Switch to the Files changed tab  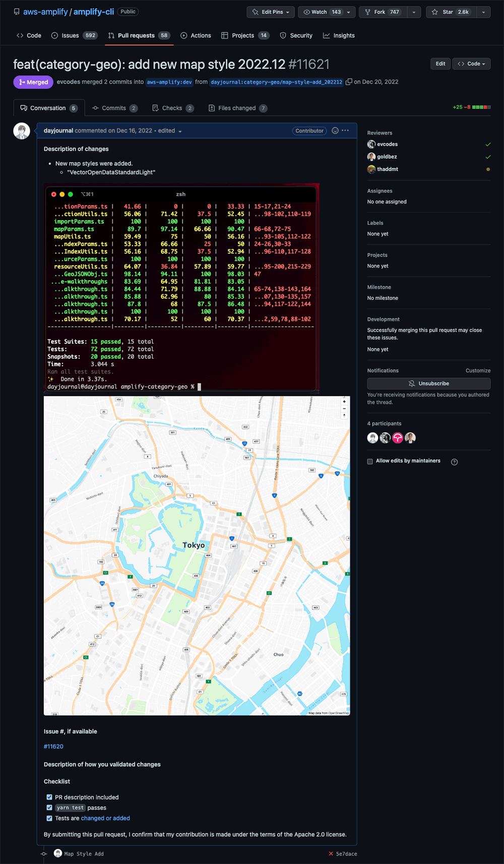238,108
